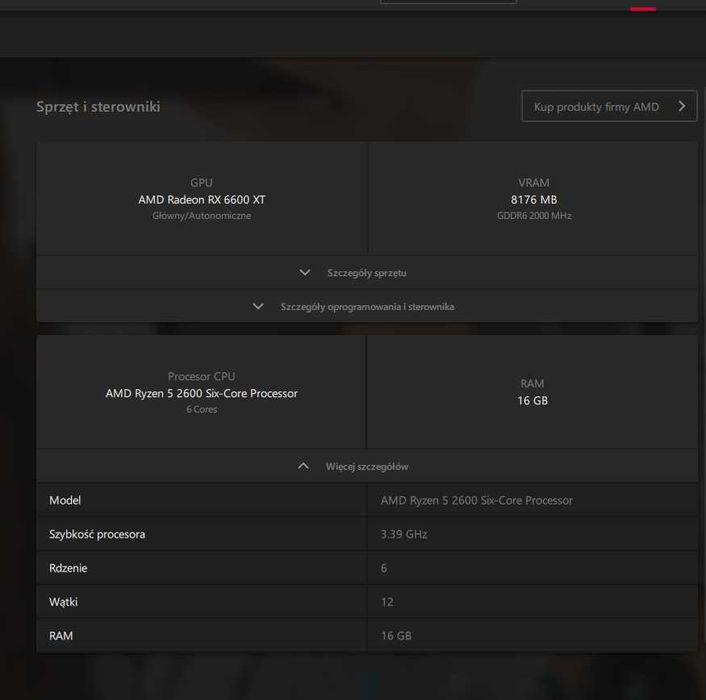706x700 pixels.
Task: Click the Główny/Autonomiczne label
Action: pos(202,216)
